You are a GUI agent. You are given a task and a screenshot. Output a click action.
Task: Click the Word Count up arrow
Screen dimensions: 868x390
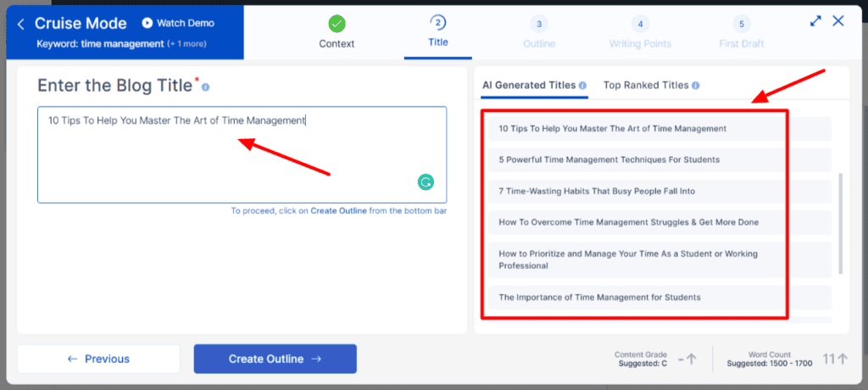842,359
